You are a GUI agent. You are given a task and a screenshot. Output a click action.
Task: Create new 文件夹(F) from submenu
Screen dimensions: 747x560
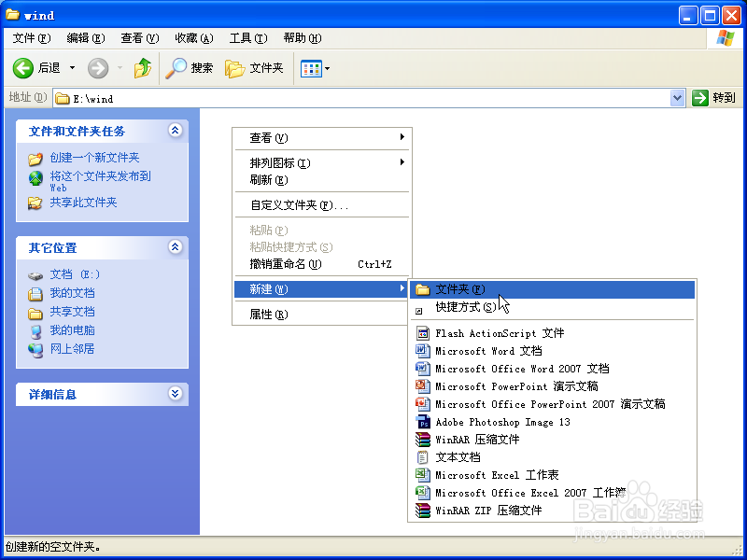click(552, 289)
